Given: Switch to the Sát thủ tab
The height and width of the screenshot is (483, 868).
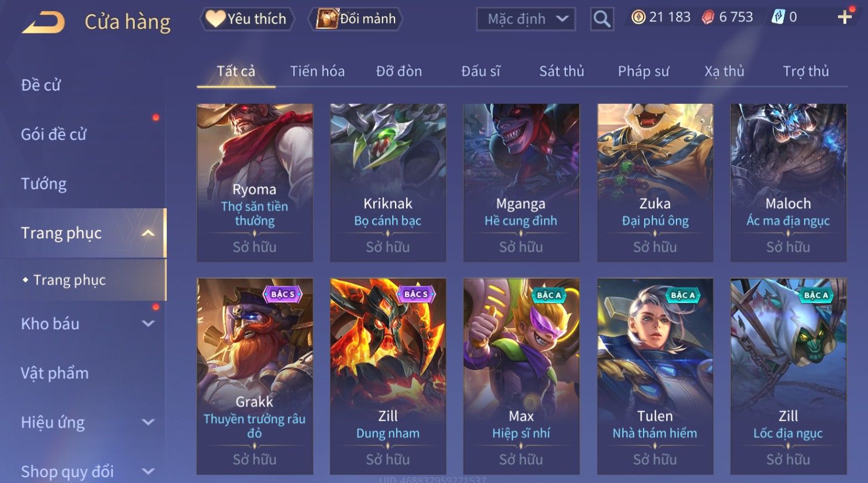Looking at the screenshot, I should (x=562, y=71).
